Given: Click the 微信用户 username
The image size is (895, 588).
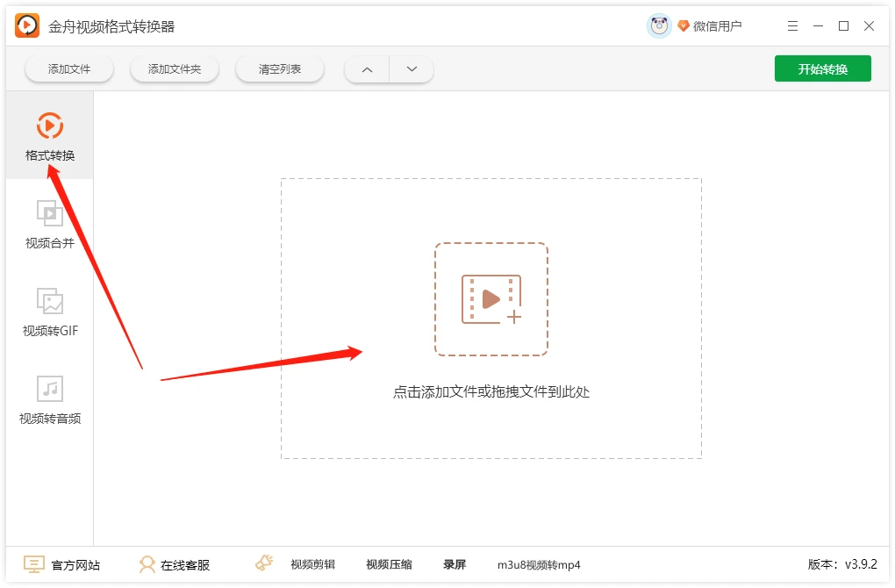Looking at the screenshot, I should pos(718,26).
